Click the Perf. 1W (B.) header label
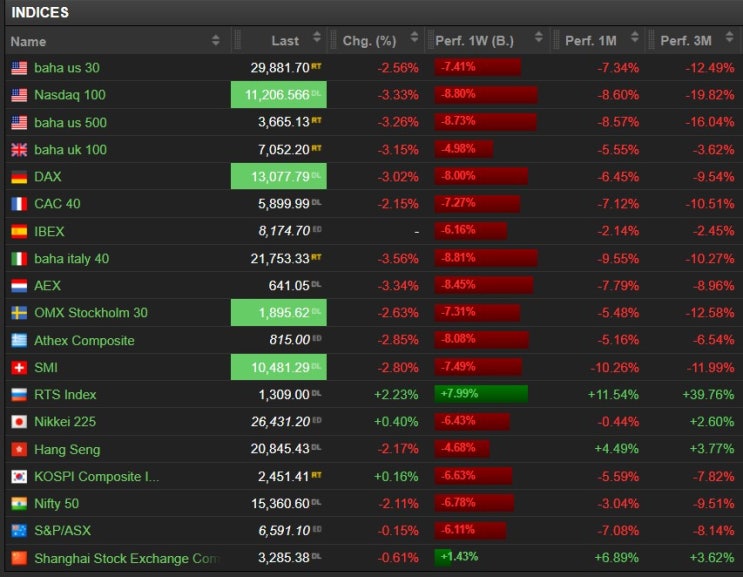This screenshot has width=743, height=577. pos(474,41)
